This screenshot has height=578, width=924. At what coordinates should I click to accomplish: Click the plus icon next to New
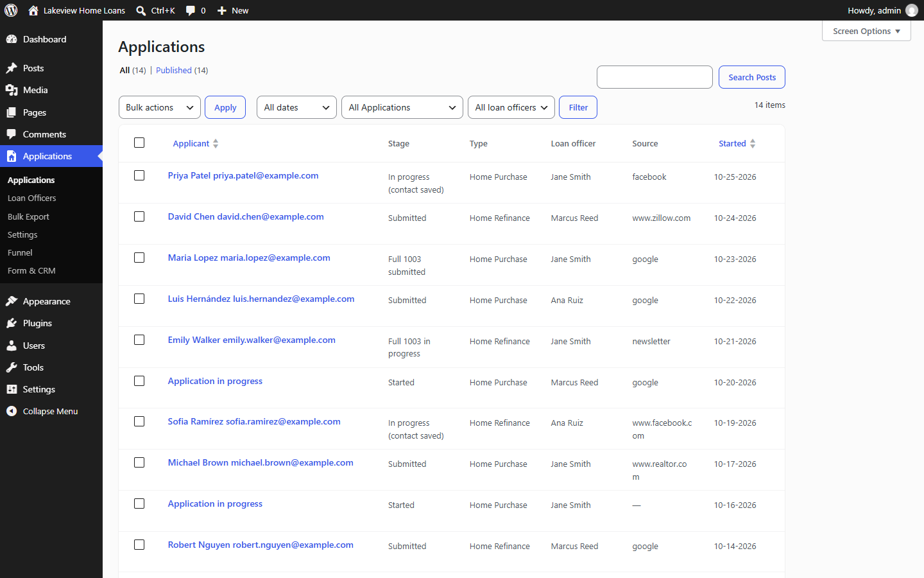(222, 10)
